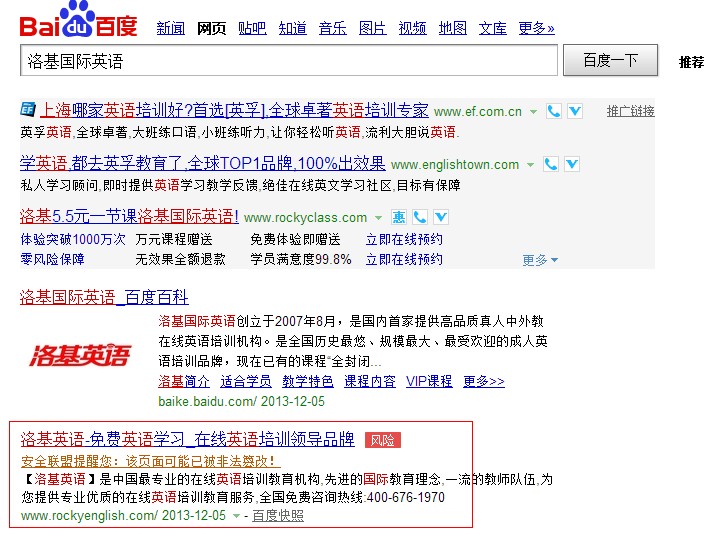Click phone icon next to www.englishtown.com
This screenshot has height=538, width=705.
551,164
